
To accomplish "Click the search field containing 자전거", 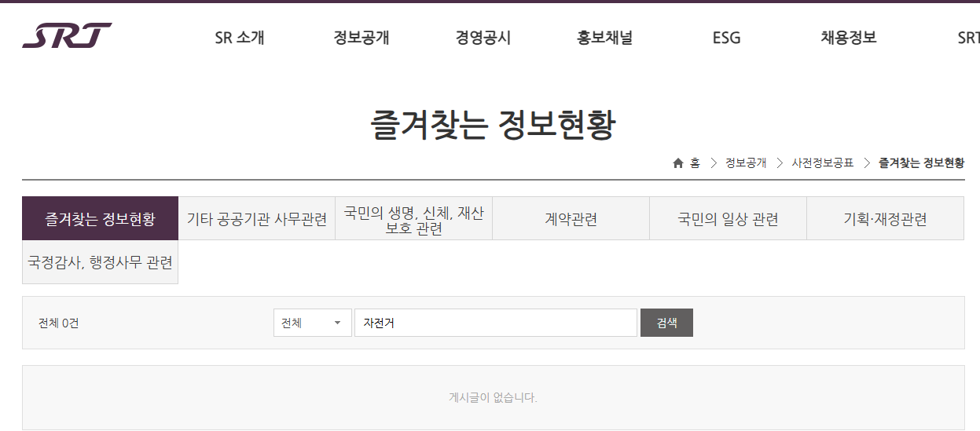I will point(496,323).
